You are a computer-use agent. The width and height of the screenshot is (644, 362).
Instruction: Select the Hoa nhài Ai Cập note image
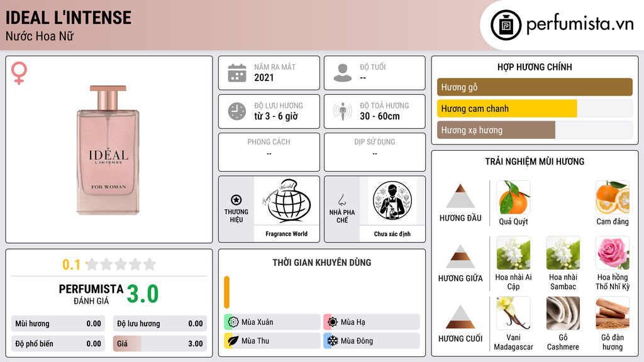(513, 253)
